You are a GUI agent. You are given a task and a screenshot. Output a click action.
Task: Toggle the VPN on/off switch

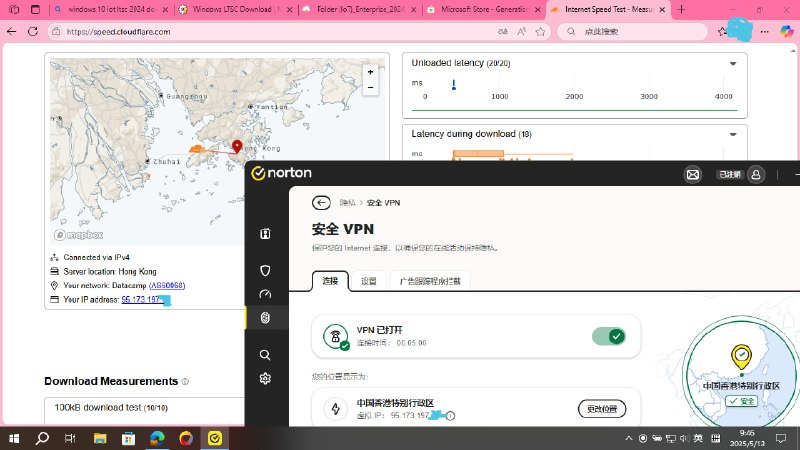[x=609, y=336]
